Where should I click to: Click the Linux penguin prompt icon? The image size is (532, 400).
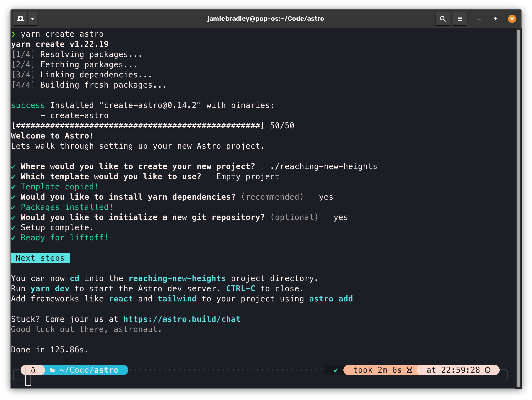pyautogui.click(x=33, y=370)
